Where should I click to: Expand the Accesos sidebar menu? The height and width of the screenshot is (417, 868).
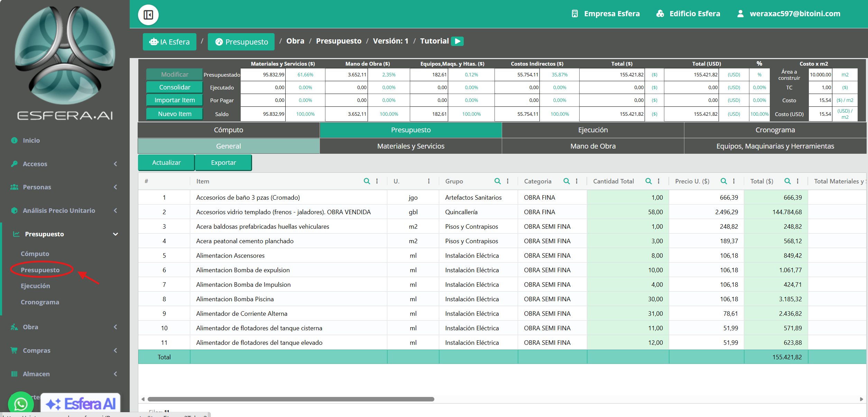(65, 164)
